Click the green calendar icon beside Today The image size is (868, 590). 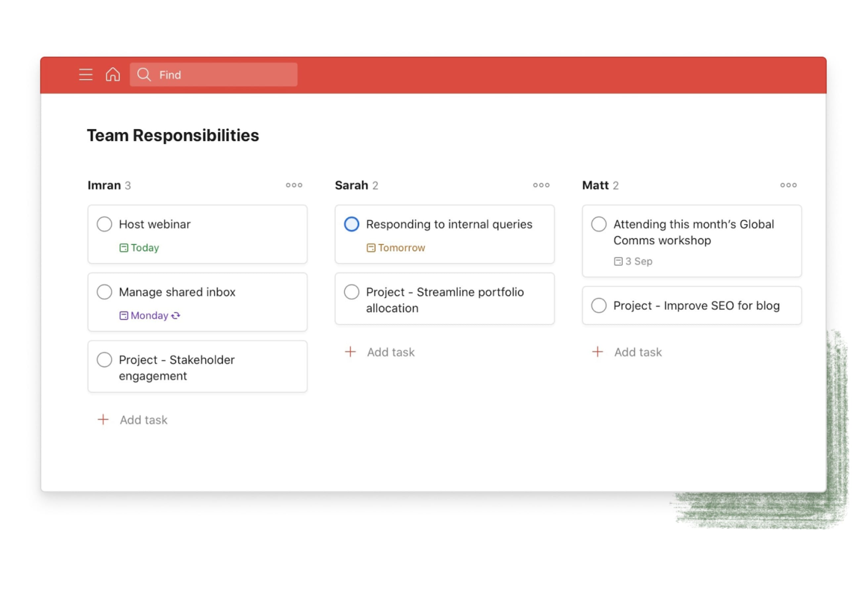click(x=124, y=248)
